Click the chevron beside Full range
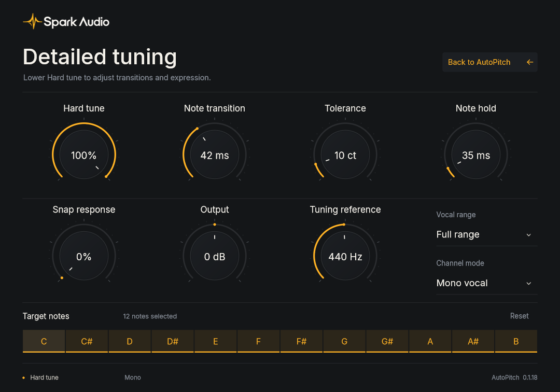The width and height of the screenshot is (560, 392). pyautogui.click(x=528, y=235)
